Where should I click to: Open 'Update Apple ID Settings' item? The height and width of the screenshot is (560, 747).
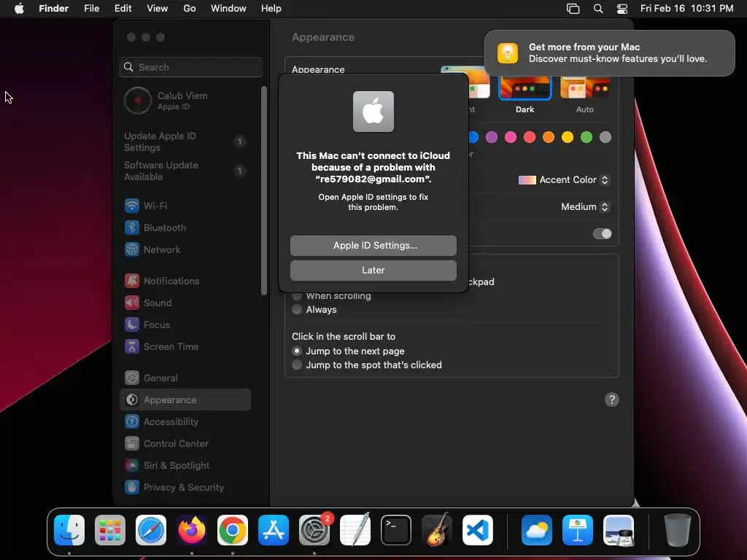click(185, 141)
